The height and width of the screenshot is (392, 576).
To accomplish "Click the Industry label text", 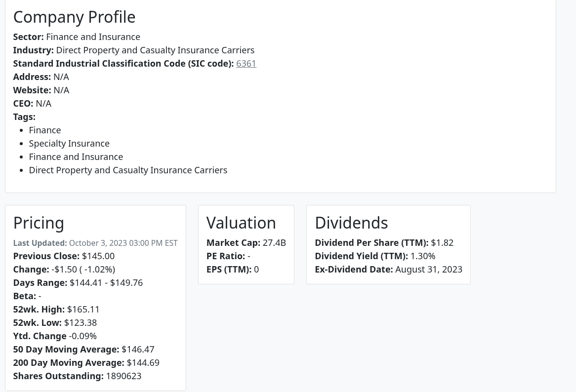I will 33,50.
